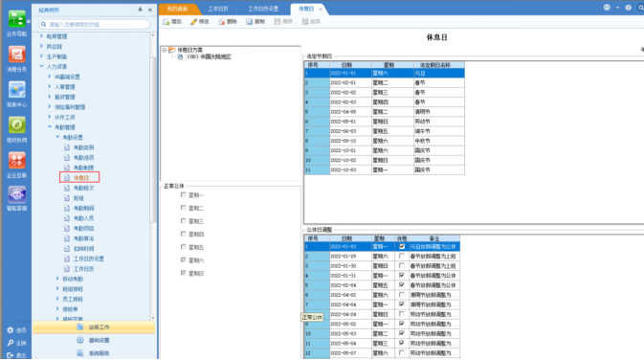The height and width of the screenshot is (360, 644).
Task: Click the 放弃 discard toolbar icon
Action: 305,21
